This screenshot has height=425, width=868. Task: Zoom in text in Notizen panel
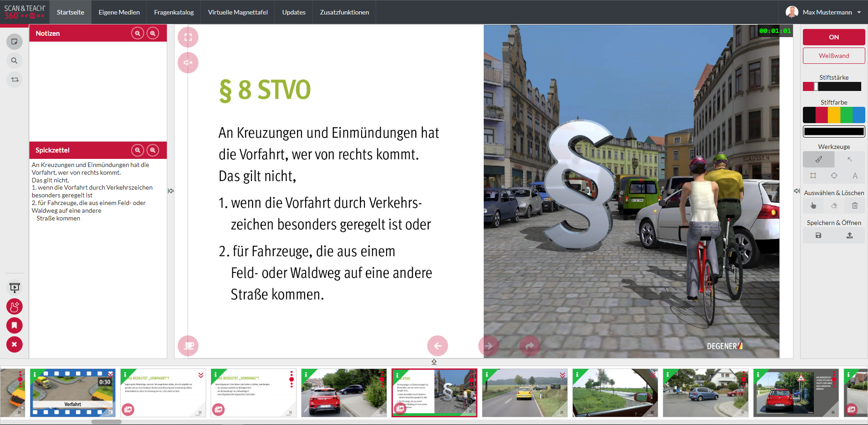153,33
